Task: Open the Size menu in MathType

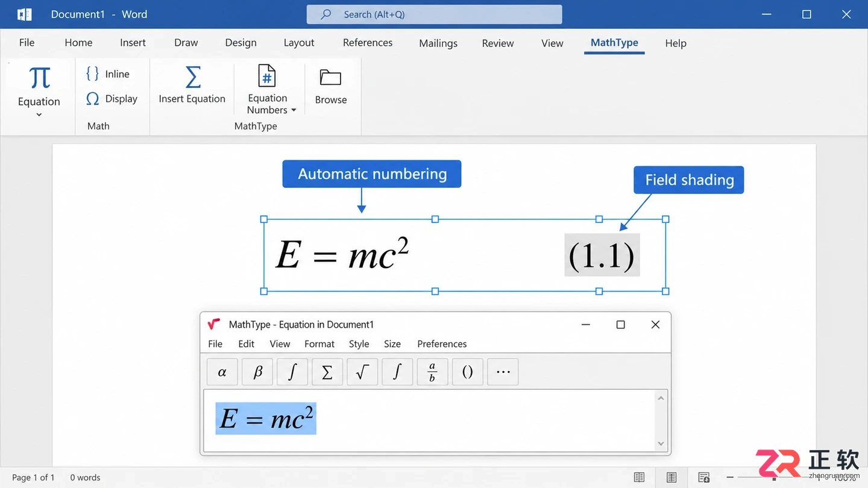Action: tap(392, 344)
